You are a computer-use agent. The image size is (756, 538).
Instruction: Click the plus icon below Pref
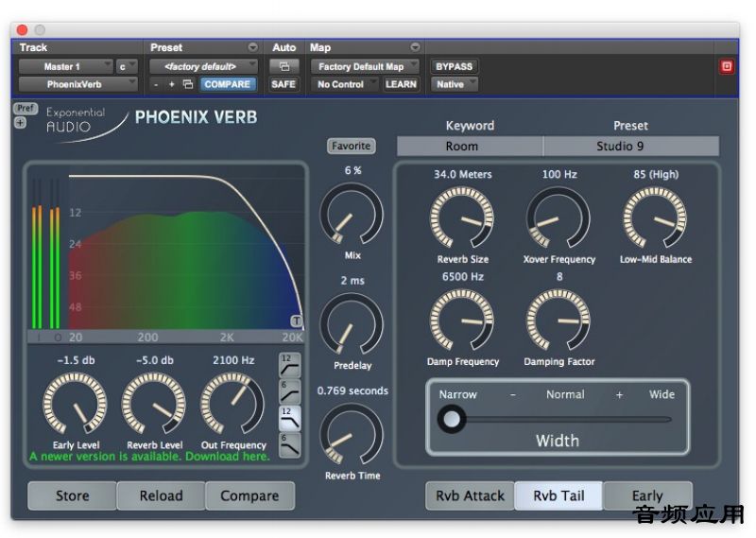tap(20, 123)
